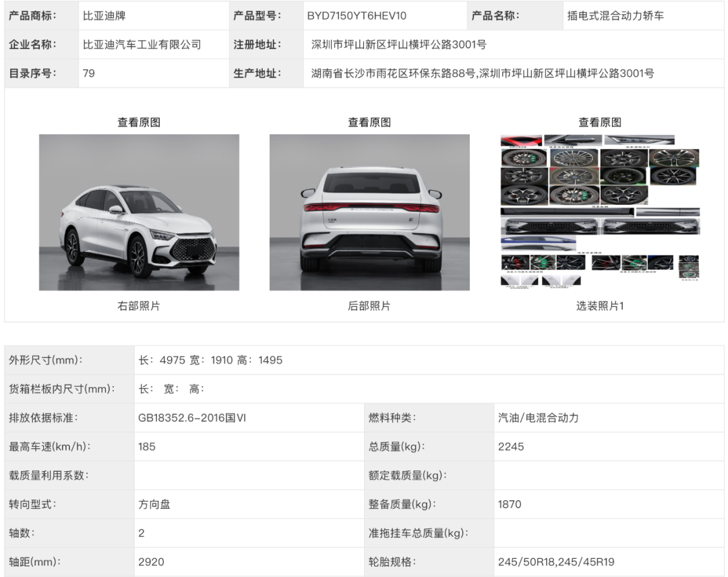Screen dimensions: 728x577
Task: Select product name 插电式混合动力轿车
Action: 615,16
